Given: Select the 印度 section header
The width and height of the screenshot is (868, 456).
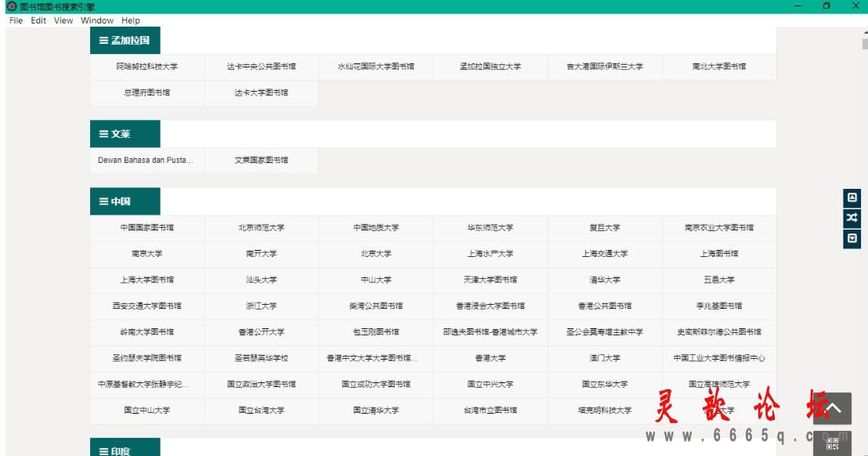Looking at the screenshot, I should click(125, 447).
